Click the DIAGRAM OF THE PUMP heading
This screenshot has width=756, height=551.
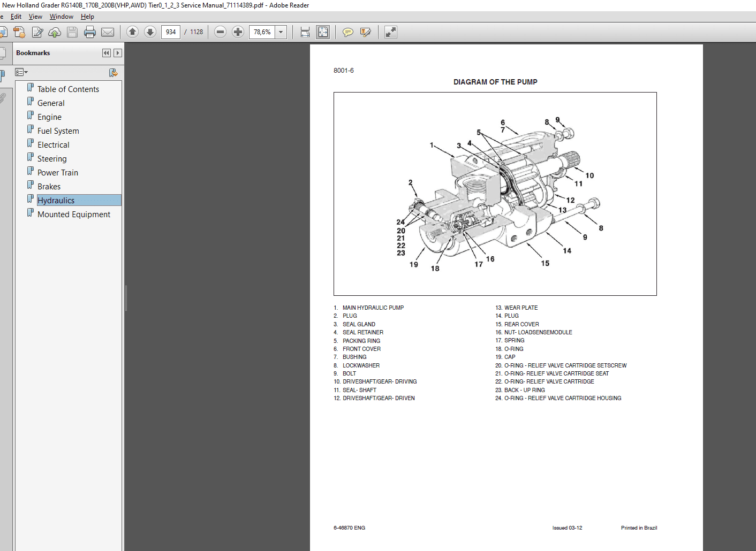[495, 82]
